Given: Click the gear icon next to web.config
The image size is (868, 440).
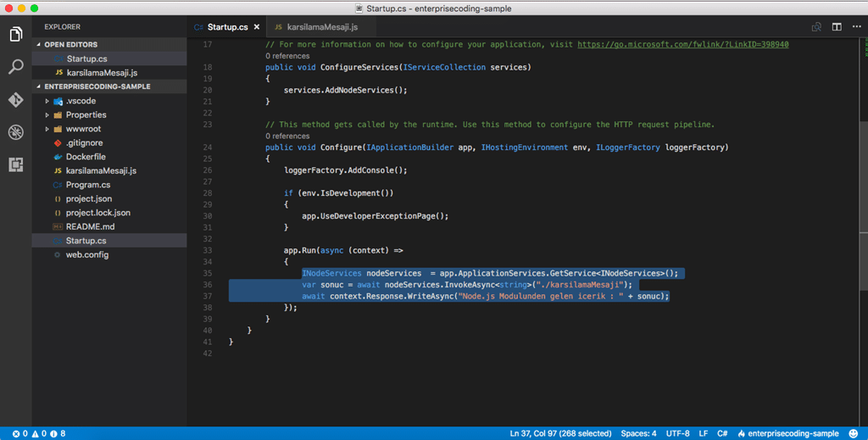Looking at the screenshot, I should 58,254.
